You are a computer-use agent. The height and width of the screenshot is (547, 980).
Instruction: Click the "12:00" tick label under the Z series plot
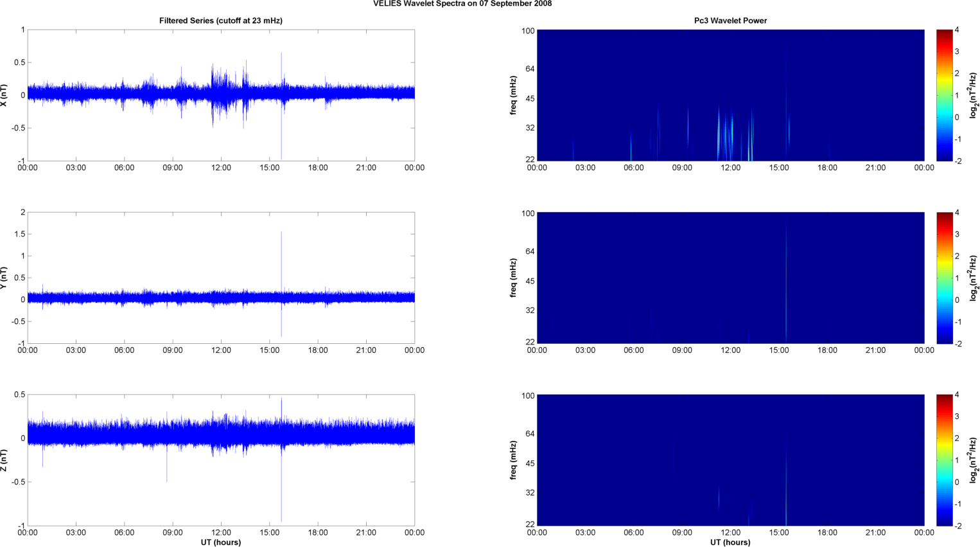point(221,533)
